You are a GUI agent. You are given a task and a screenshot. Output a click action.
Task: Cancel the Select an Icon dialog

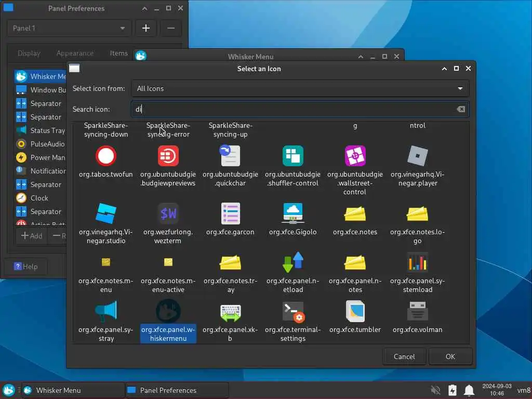[x=404, y=356]
